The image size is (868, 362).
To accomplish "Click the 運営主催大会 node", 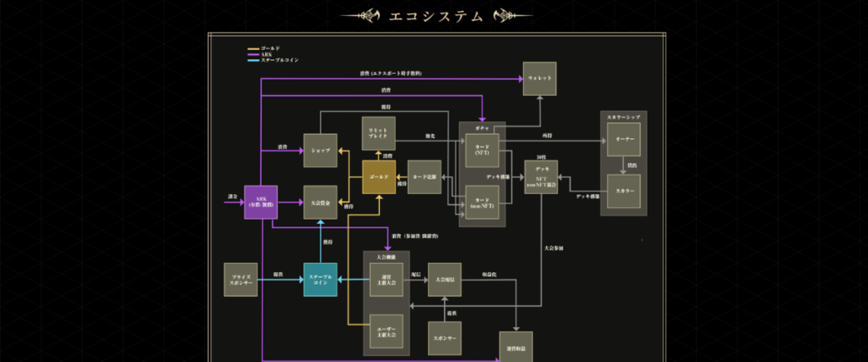I will click(x=386, y=280).
